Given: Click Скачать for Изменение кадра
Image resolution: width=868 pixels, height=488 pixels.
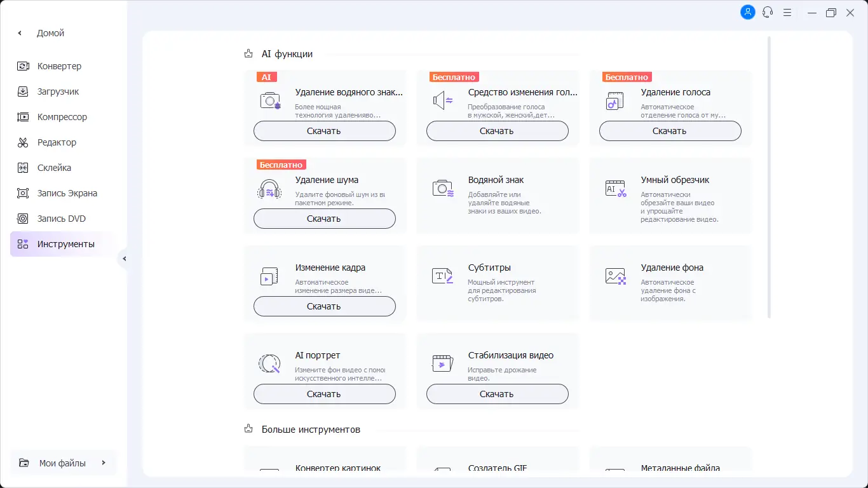Looking at the screenshot, I should pos(324,306).
